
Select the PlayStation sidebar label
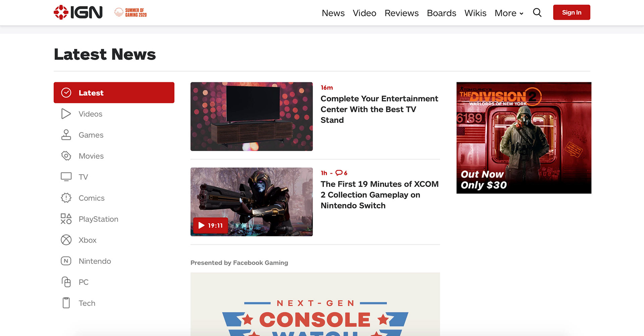click(x=98, y=219)
